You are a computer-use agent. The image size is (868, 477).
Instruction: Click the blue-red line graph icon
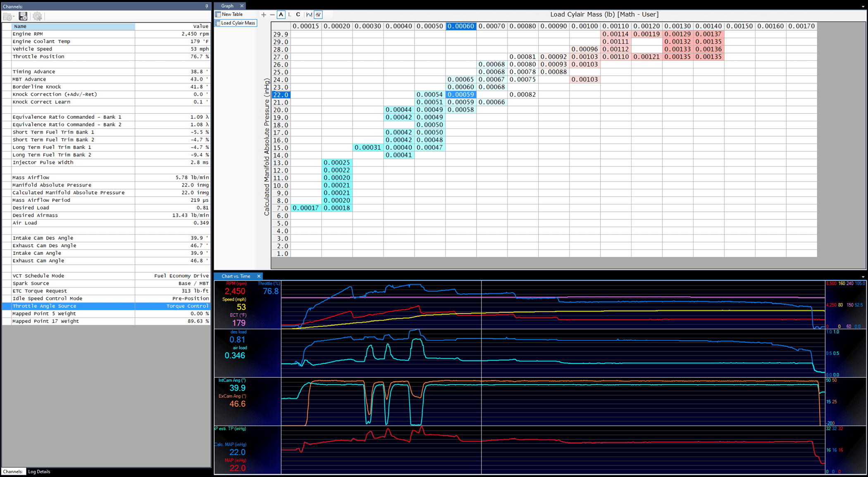[x=309, y=14]
